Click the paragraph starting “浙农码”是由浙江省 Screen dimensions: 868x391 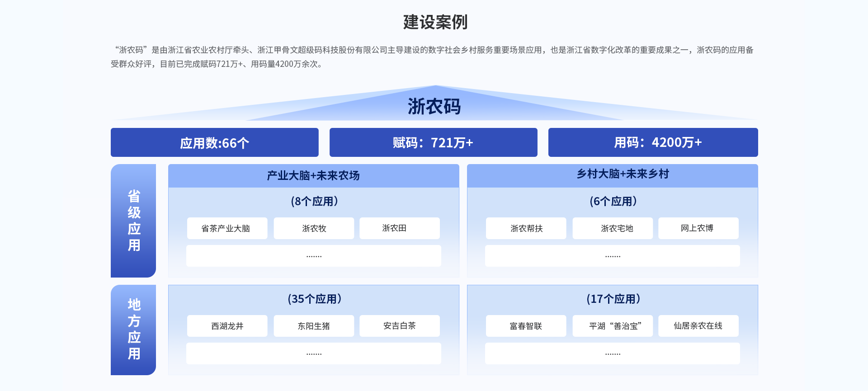pos(433,57)
